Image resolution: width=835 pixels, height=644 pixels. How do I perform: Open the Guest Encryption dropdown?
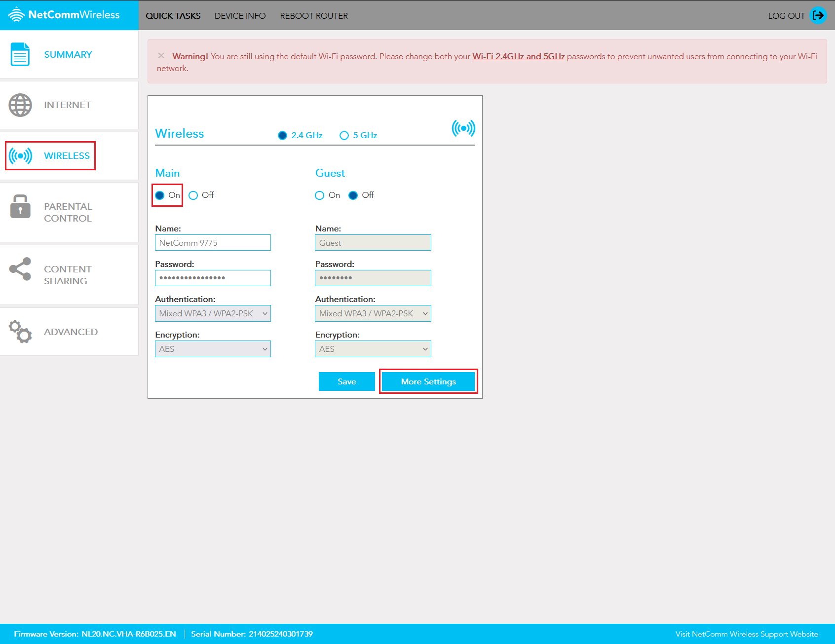(373, 349)
